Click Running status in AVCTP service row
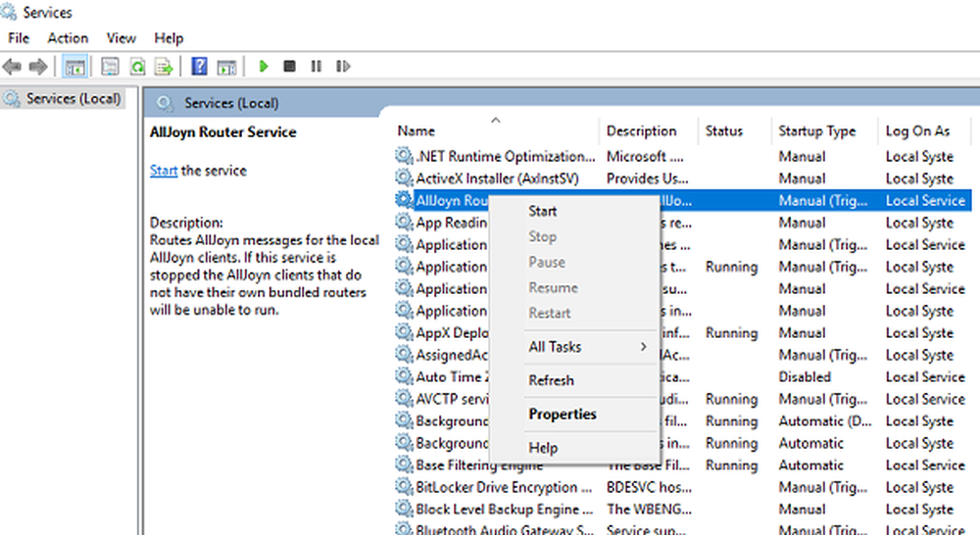 click(731, 399)
